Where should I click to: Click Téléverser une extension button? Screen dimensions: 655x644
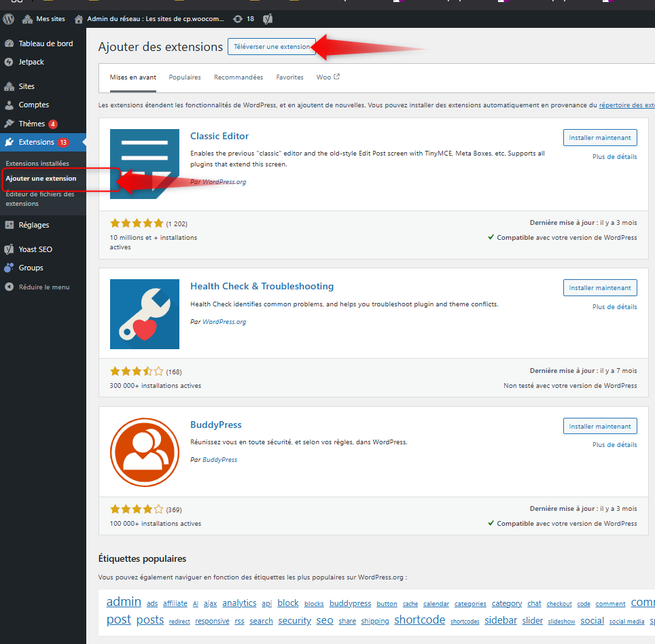[x=272, y=46]
